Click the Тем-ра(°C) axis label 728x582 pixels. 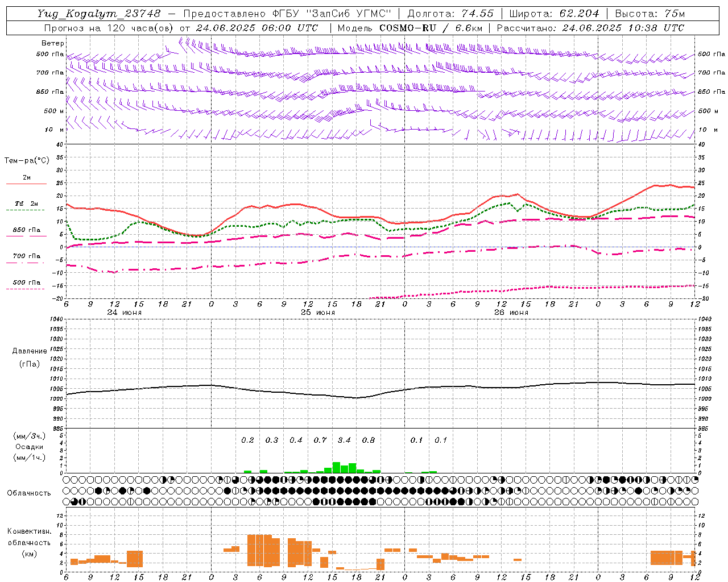coord(27,160)
